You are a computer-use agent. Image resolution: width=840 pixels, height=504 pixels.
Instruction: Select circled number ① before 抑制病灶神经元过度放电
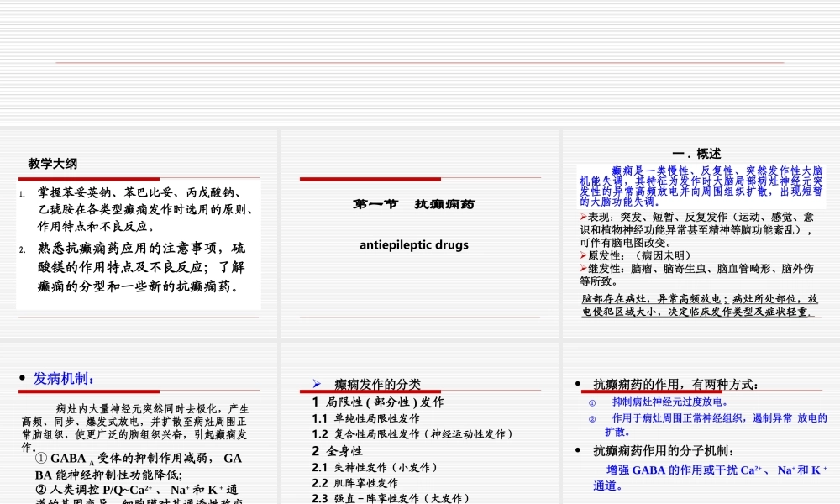[x=591, y=401]
